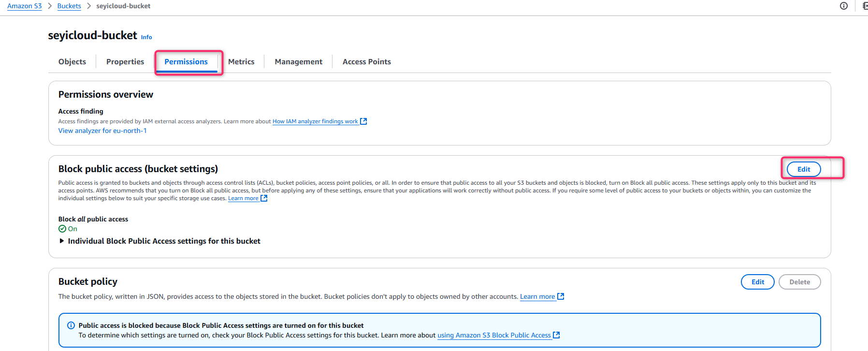
Task: Click the seyicloud-bucket breadcrumb text
Action: 123,6
